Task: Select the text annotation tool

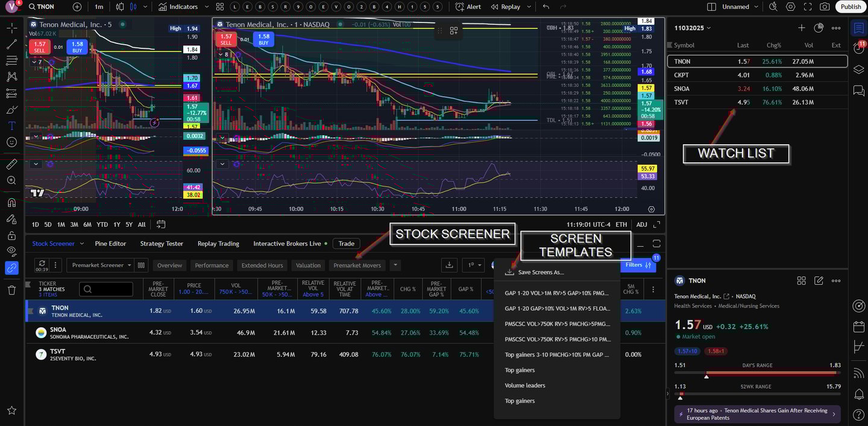Action: [11, 126]
